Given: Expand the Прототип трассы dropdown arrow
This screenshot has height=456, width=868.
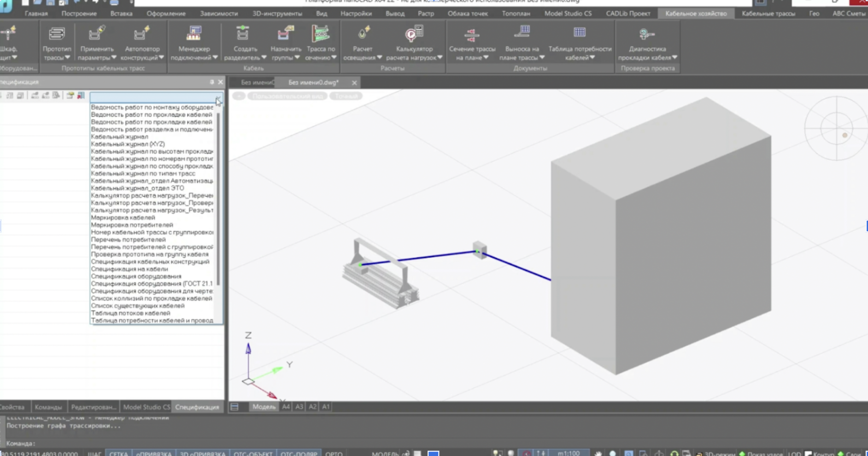Looking at the screenshot, I should [x=67, y=58].
